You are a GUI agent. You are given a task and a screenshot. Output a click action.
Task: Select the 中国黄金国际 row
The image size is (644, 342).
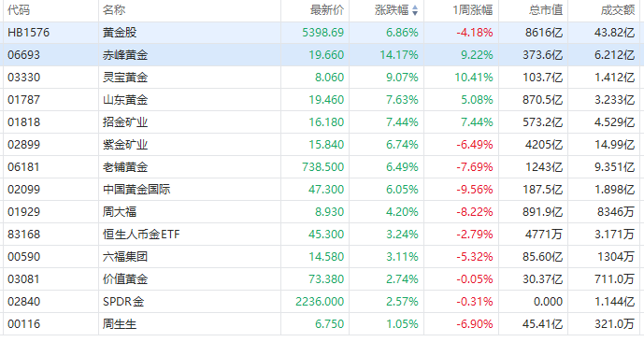pyautogui.click(x=322, y=190)
